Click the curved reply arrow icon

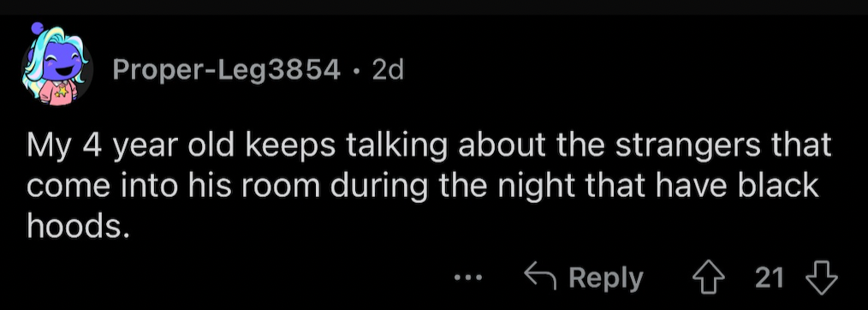point(541,277)
